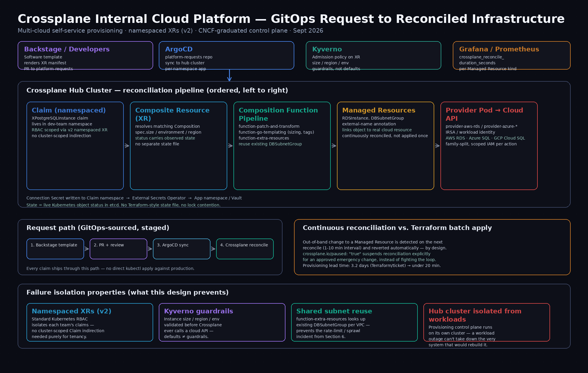Viewport: 588px width, 373px height.
Task: Select 'status carries observed state' line
Action: coord(165,138)
